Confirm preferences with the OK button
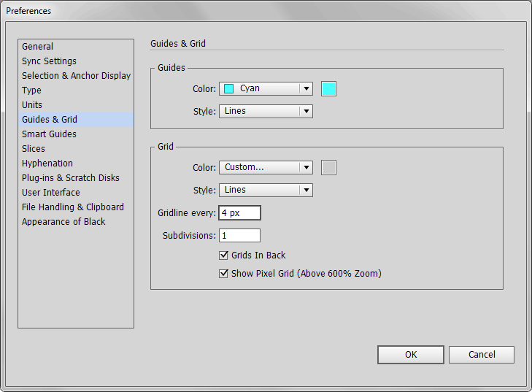 (x=411, y=355)
